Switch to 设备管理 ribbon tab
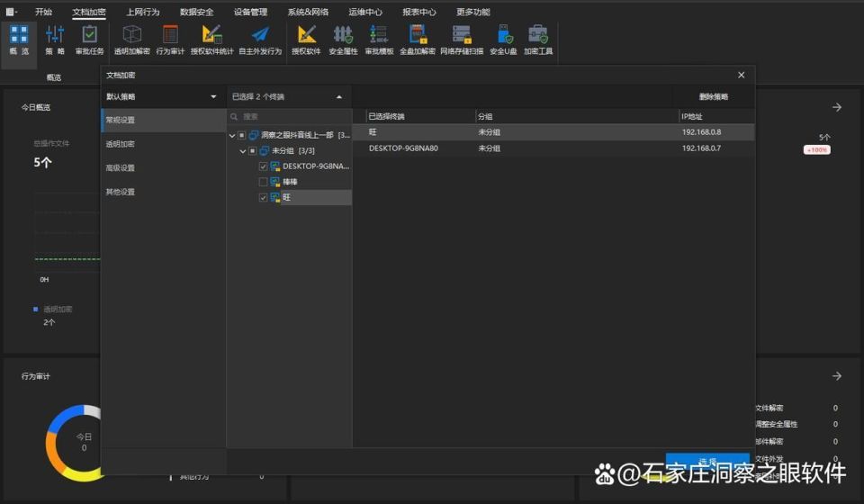The height and width of the screenshot is (504, 864). (x=251, y=12)
